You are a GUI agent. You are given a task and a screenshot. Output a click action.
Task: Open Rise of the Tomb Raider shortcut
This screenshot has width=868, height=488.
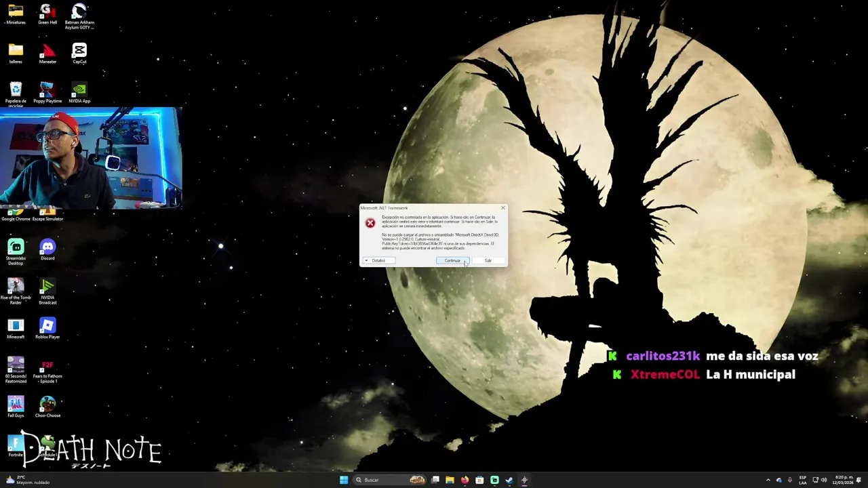click(16, 291)
